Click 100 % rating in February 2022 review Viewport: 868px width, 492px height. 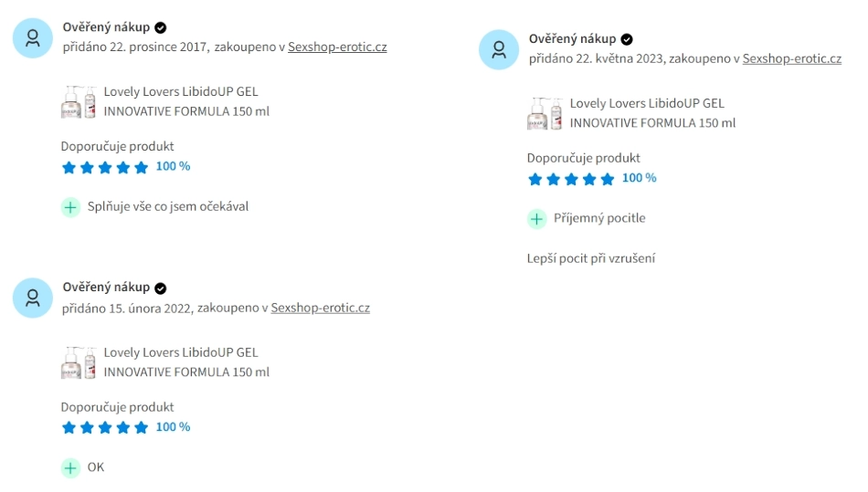tap(173, 427)
